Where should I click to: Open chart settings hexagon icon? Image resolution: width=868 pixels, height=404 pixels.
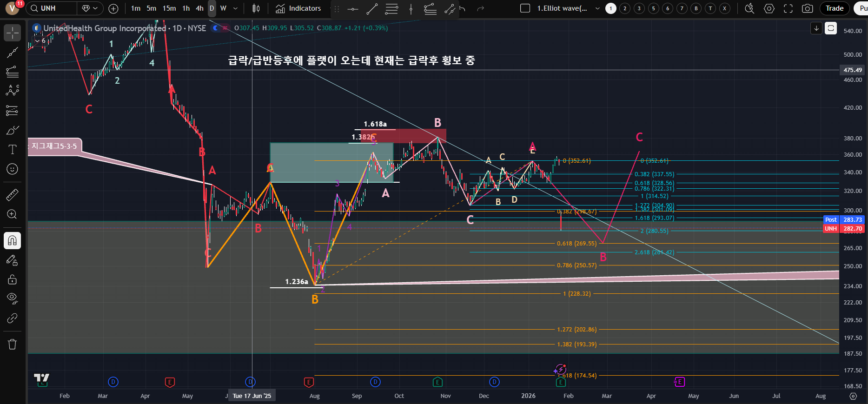tap(769, 8)
